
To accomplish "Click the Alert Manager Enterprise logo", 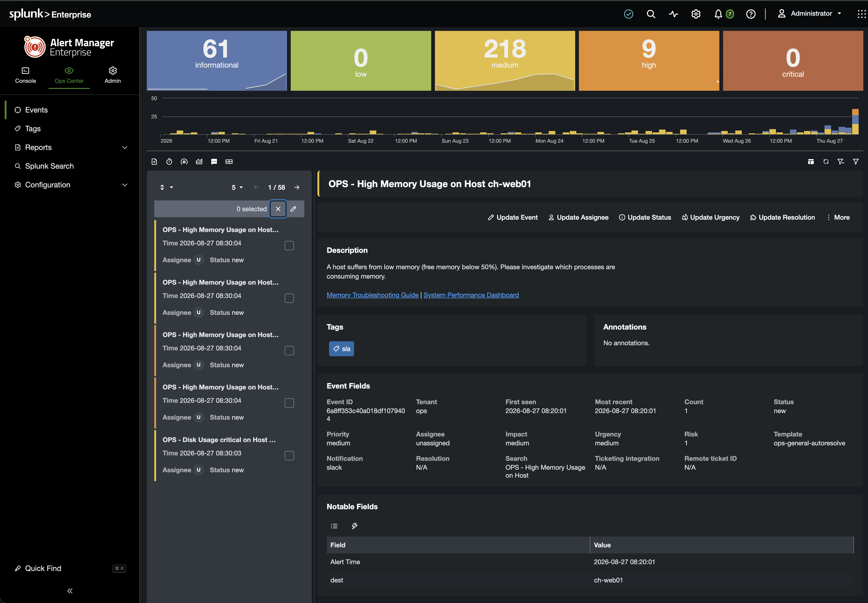I will pos(69,47).
